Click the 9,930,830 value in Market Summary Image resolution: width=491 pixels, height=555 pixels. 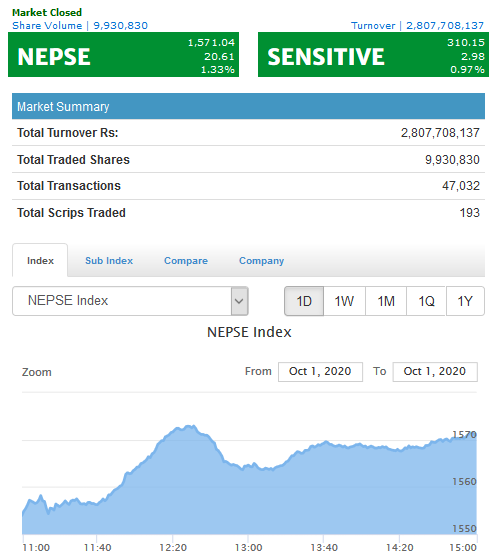(452, 160)
